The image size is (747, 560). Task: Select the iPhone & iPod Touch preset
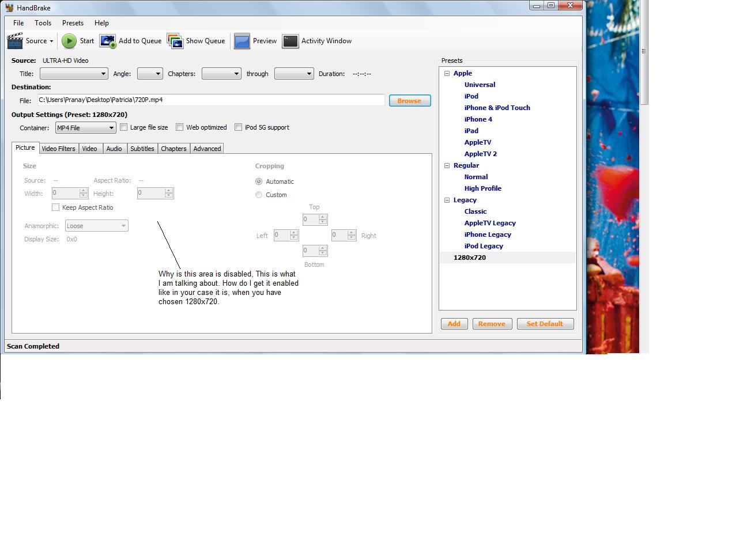[497, 108]
